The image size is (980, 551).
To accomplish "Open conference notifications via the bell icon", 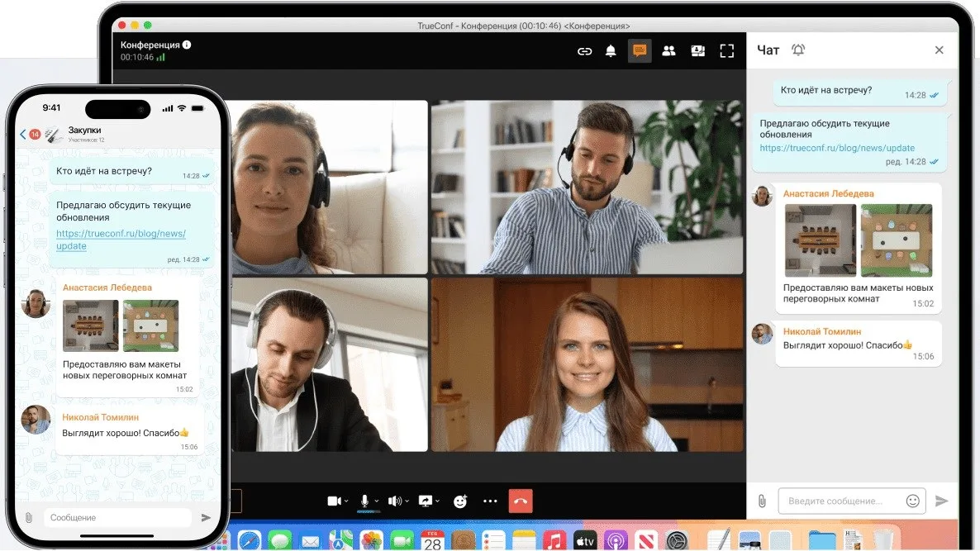I will [611, 51].
